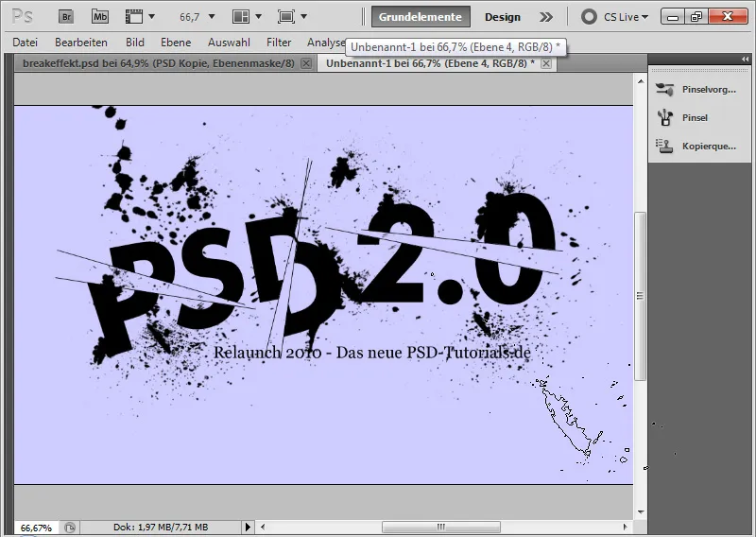The width and height of the screenshot is (756, 537).
Task: Open the Kopierquelle panel icon
Action: tap(665, 146)
